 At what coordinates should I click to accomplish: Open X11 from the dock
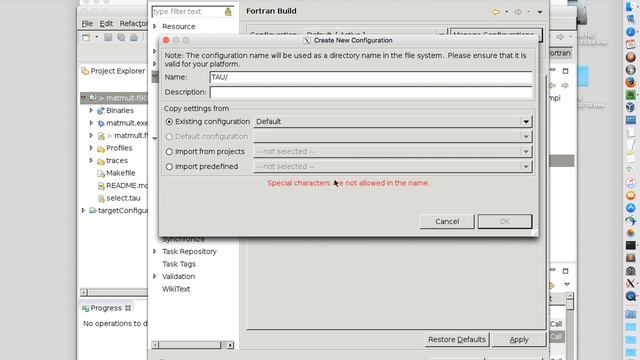tap(631, 283)
